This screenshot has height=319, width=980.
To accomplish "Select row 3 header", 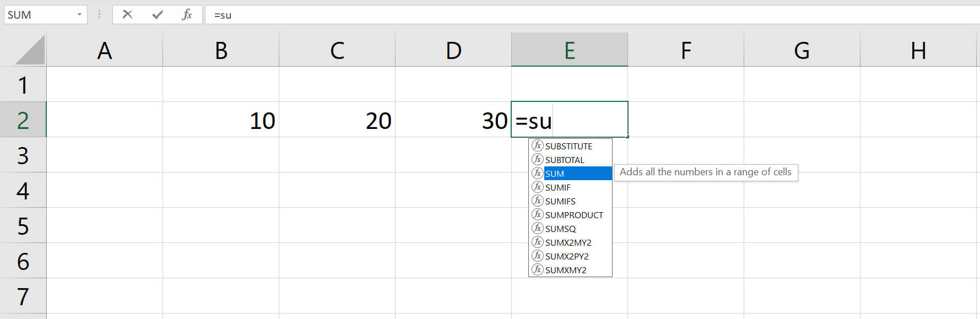I will click(23, 155).
